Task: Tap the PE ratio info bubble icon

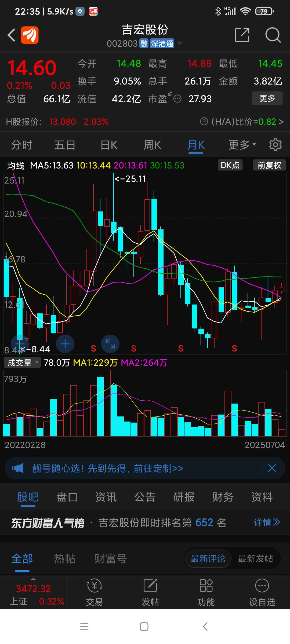Action: pos(177,99)
